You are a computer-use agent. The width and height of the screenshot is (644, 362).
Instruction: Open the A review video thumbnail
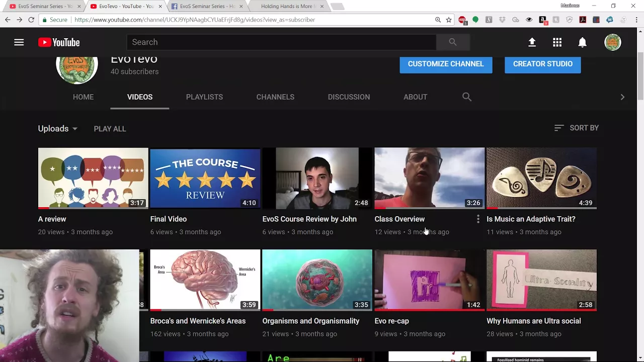(93, 178)
